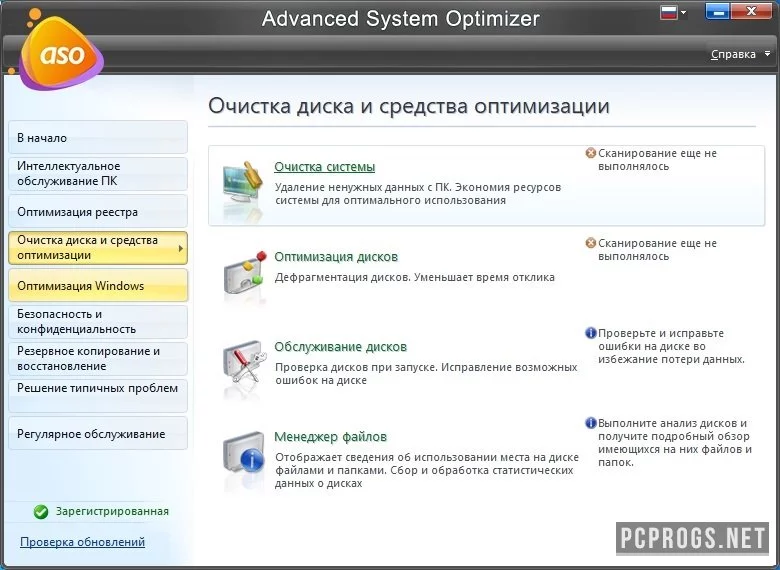Minimize the Advanced System Optimizer window
The height and width of the screenshot is (570, 780).
[x=717, y=11]
